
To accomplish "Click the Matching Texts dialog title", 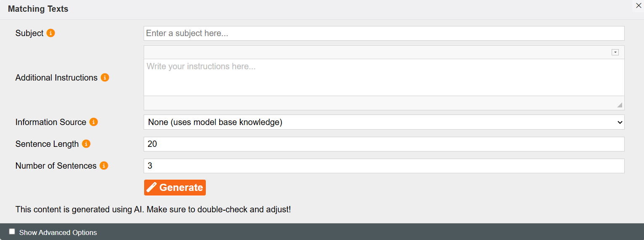I will coord(38,9).
